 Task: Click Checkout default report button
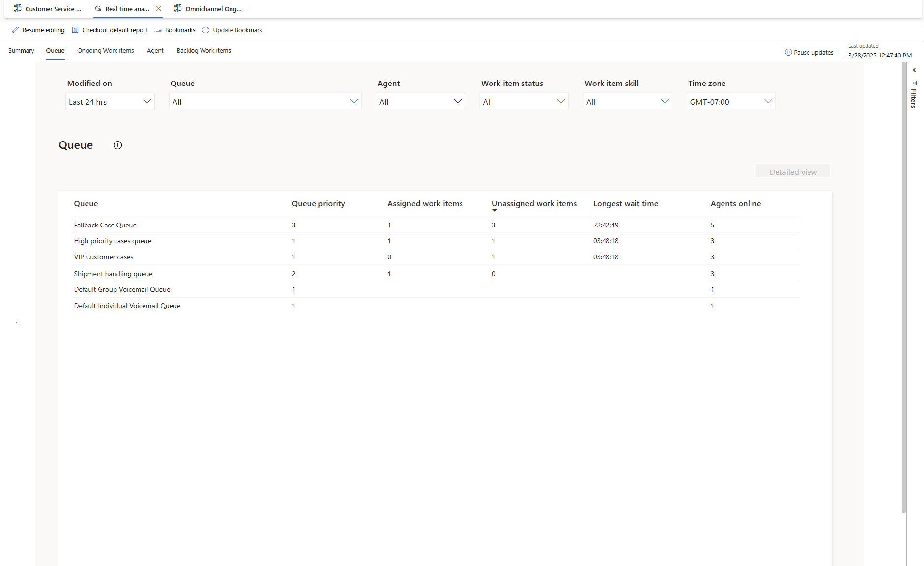tap(110, 30)
